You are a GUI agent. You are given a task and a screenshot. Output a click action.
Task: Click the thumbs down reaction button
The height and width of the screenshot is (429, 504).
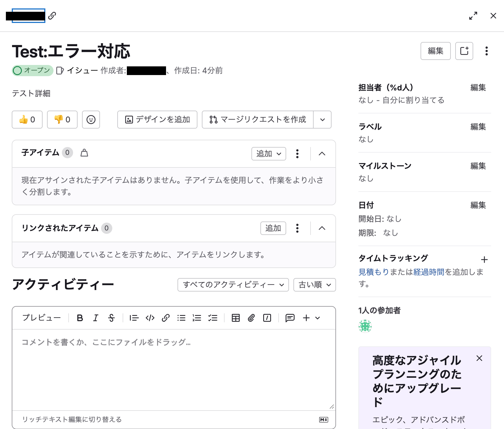[62, 120]
